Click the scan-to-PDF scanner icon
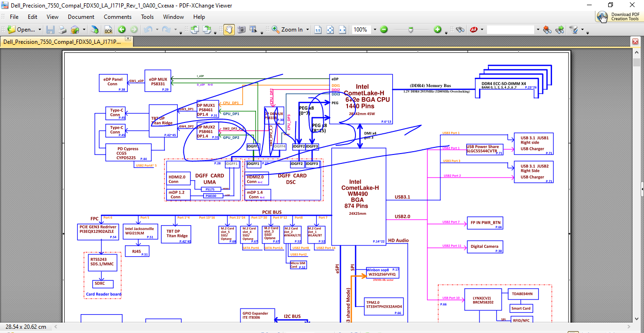The height and width of the screenshot is (333, 644). tap(95, 29)
